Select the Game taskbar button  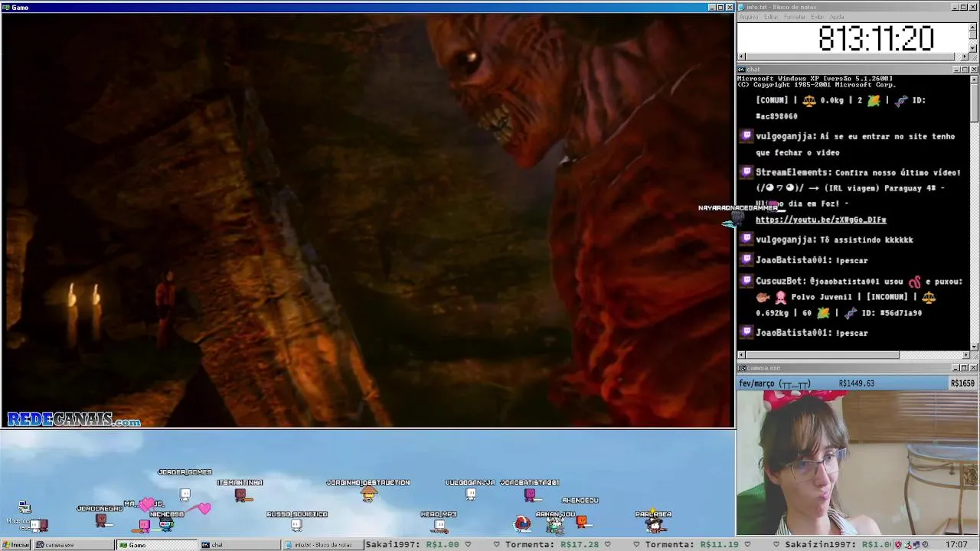click(156, 545)
